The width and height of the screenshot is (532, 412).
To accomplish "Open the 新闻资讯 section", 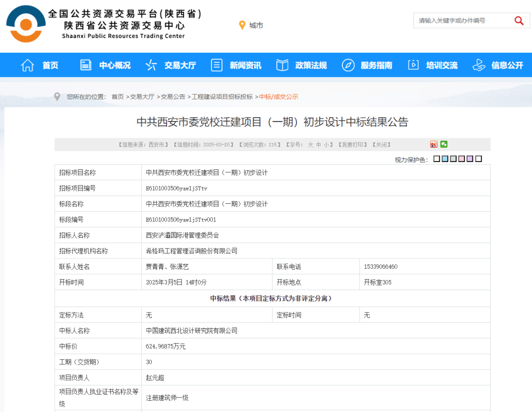I will coord(246,65).
